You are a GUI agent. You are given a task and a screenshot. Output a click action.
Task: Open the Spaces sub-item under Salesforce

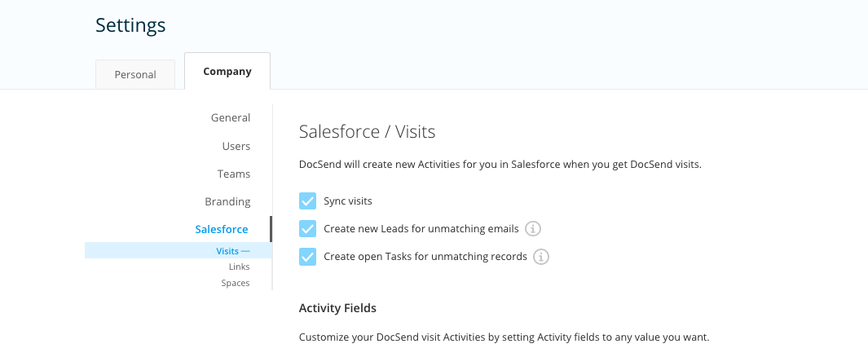click(x=236, y=283)
